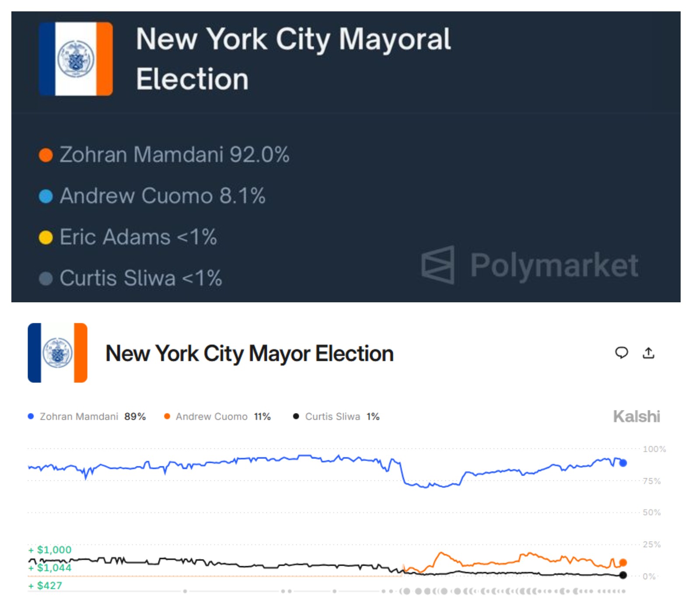Viewport: 692px width, 616px height.
Task: Click the blue dot next to Andrew Cuomo
Action: point(45,196)
